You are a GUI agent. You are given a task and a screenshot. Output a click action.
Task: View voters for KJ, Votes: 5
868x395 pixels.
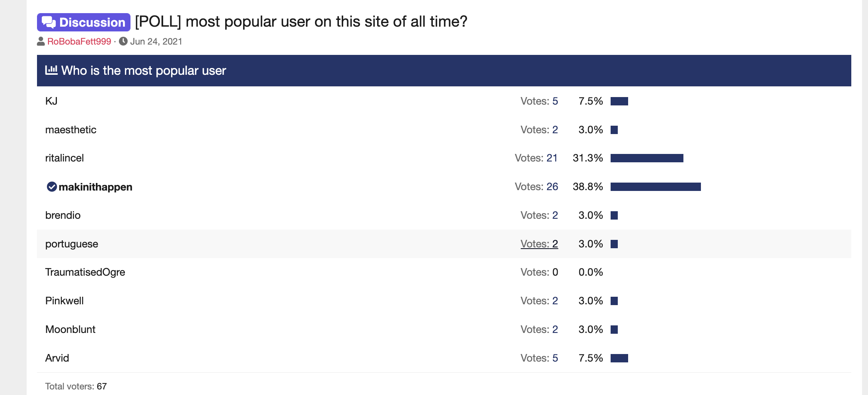click(539, 101)
